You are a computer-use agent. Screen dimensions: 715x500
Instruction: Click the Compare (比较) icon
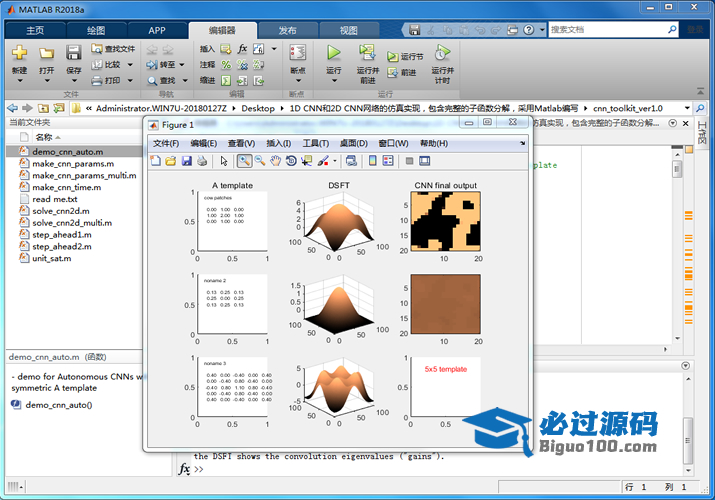tap(97, 65)
